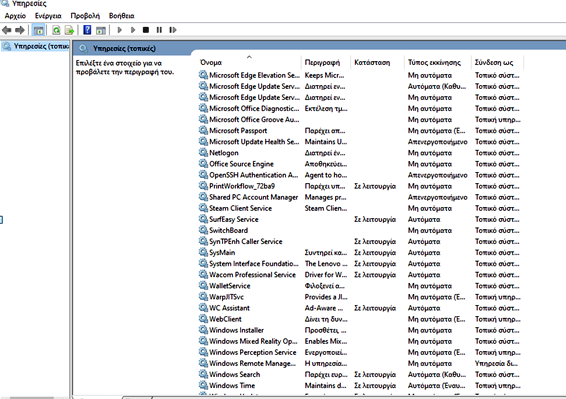
Task: Click the Forward arrow toolbar icon
Action: [20, 30]
